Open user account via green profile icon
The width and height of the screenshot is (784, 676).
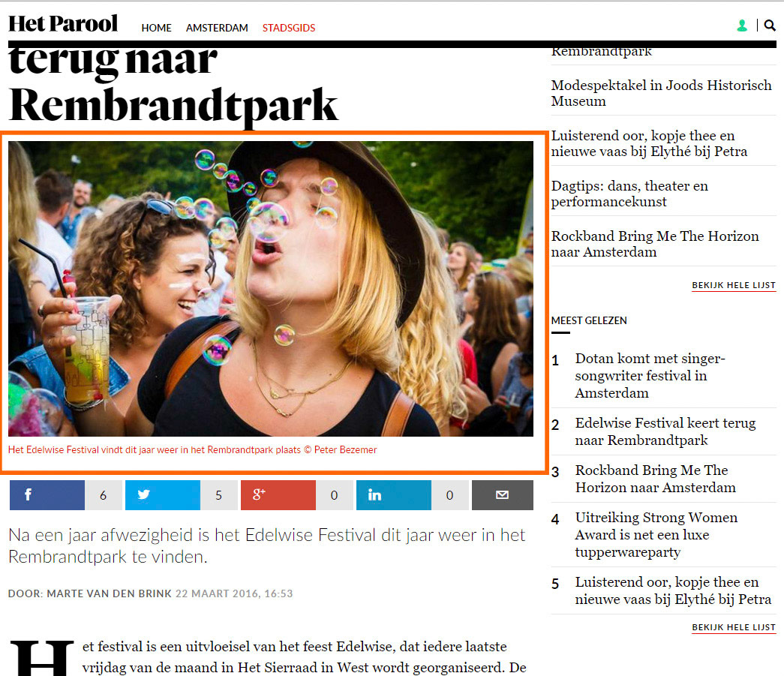point(742,26)
